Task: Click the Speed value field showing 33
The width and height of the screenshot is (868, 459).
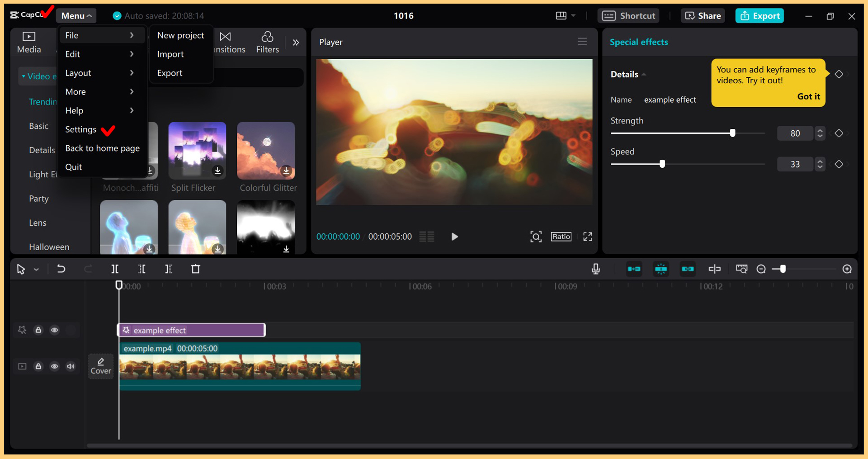Action: 795,164
